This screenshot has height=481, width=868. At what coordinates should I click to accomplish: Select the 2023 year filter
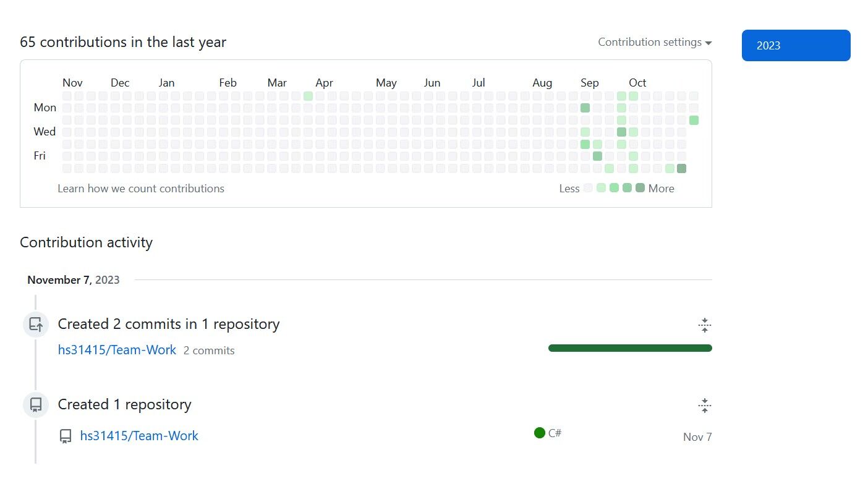[796, 46]
